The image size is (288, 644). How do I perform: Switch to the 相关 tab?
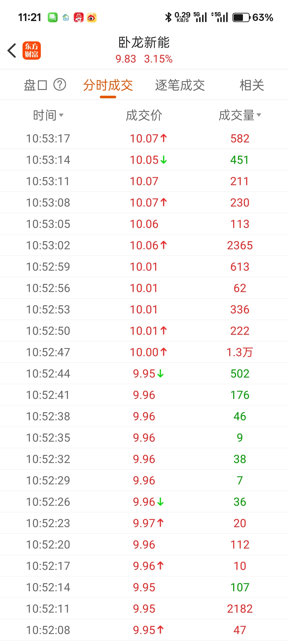coord(252,85)
